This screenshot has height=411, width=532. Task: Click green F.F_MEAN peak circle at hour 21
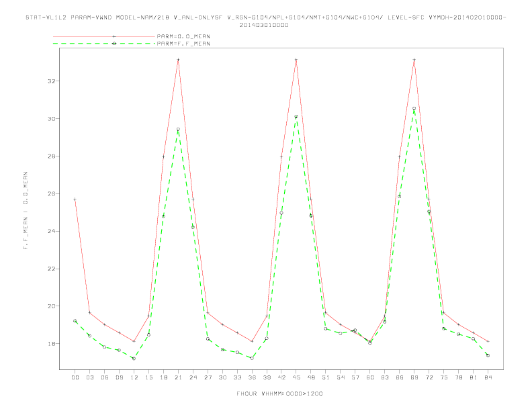coord(178,129)
